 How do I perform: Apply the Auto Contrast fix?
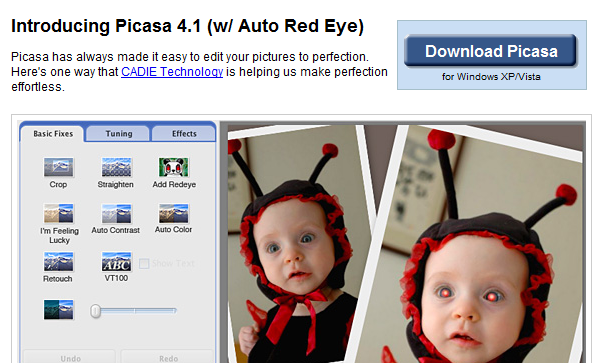pos(116,213)
